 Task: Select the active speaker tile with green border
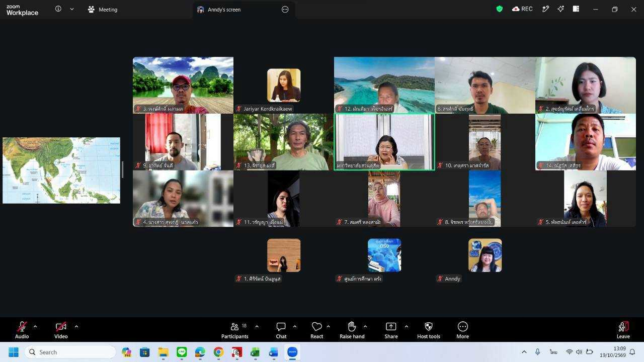384,142
